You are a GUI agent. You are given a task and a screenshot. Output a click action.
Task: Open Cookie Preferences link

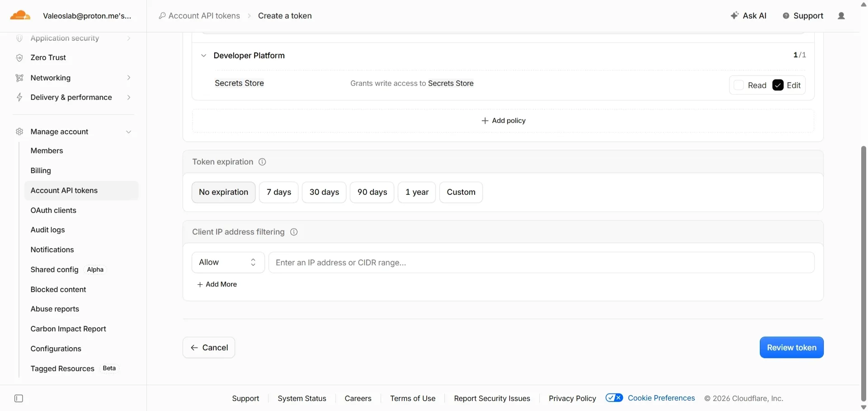coord(661,398)
